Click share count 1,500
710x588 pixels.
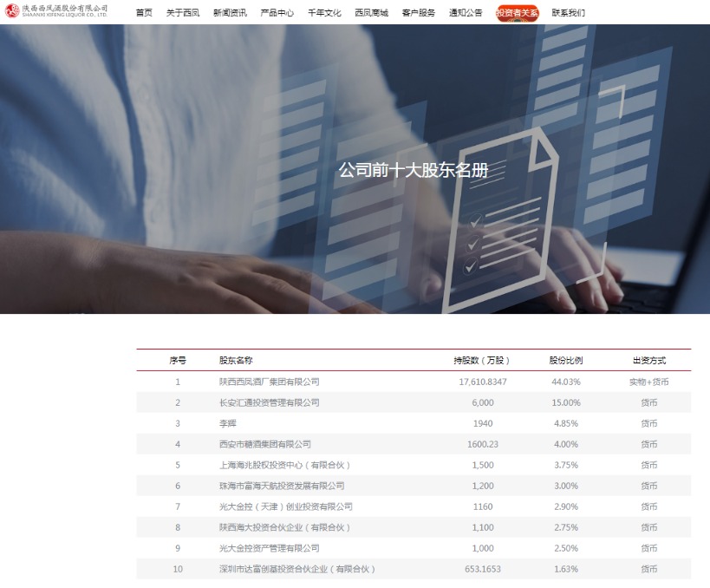pos(483,465)
